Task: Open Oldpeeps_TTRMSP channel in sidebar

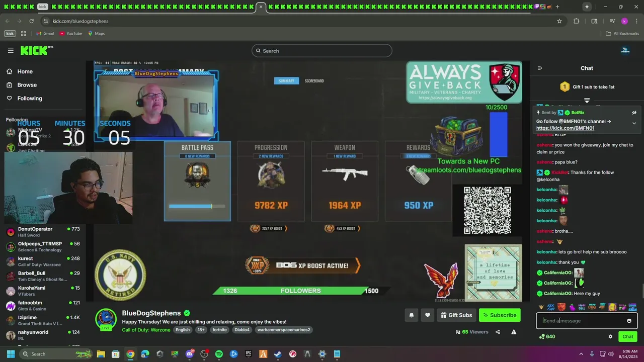Action: point(43,246)
